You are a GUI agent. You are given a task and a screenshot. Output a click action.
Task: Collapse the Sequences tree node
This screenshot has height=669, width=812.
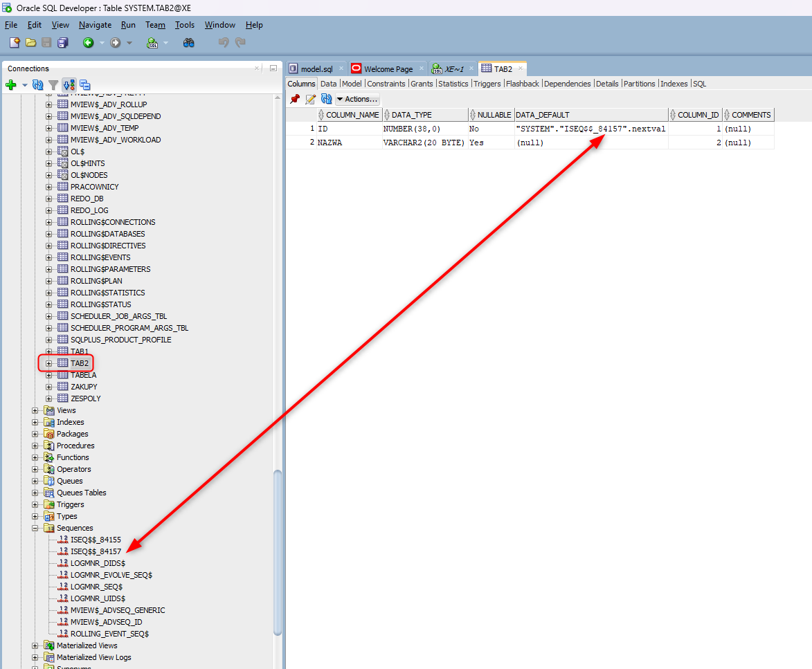click(x=35, y=528)
